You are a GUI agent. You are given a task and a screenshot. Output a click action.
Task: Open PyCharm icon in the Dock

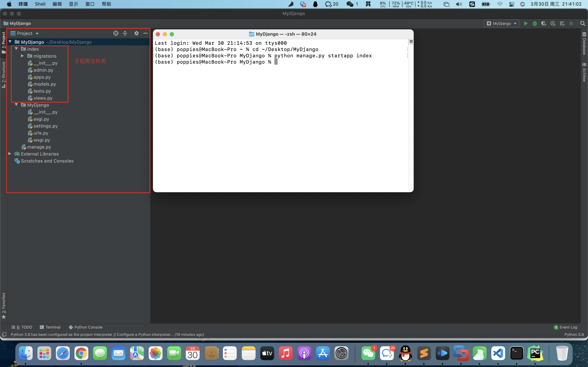[x=535, y=353]
